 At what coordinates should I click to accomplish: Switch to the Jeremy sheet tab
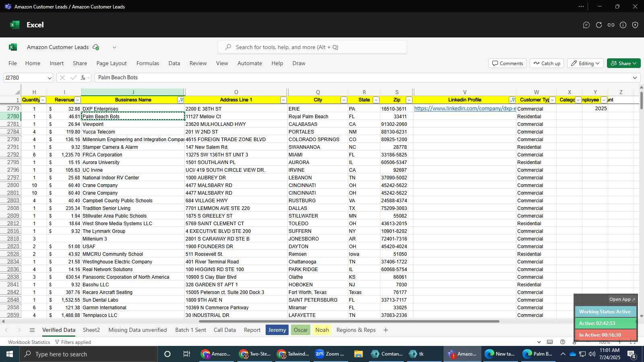277,330
